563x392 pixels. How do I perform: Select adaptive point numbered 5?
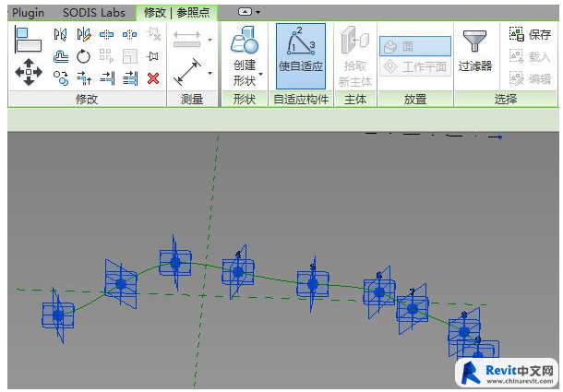313,284
